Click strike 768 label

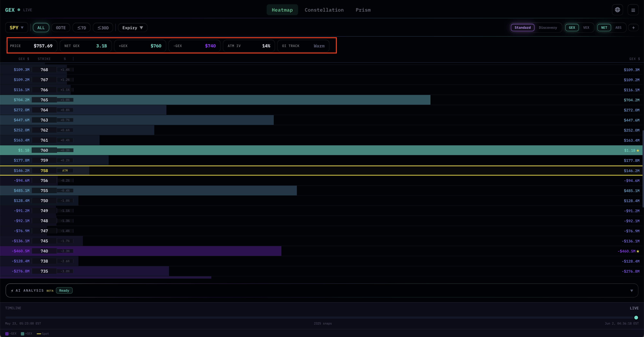[x=44, y=70]
